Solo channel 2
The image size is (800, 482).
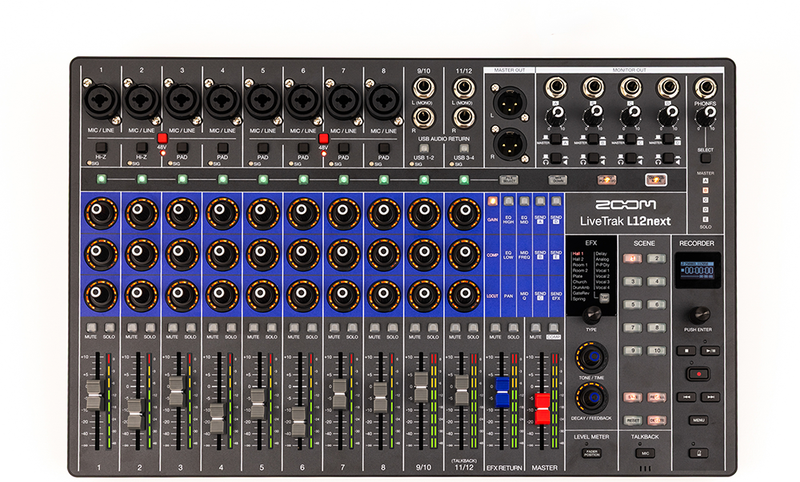click(150, 327)
